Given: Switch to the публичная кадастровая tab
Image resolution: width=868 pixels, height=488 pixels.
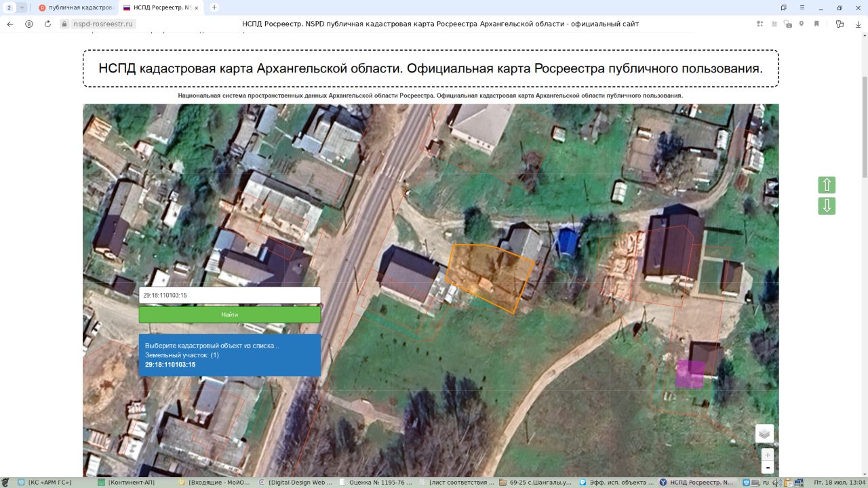Looking at the screenshot, I should click(x=75, y=7).
